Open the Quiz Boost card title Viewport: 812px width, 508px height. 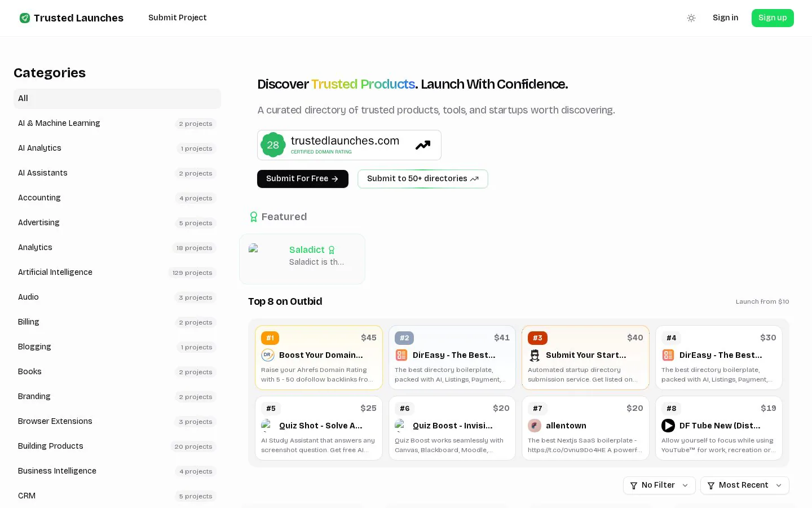click(453, 426)
